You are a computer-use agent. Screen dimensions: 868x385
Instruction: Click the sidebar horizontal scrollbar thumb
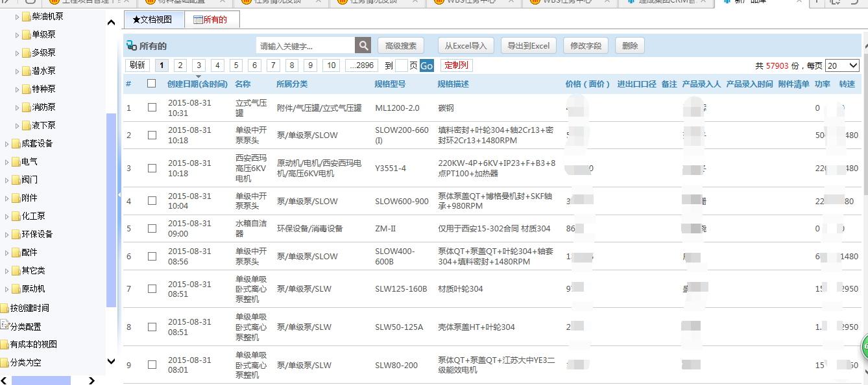tap(42, 380)
